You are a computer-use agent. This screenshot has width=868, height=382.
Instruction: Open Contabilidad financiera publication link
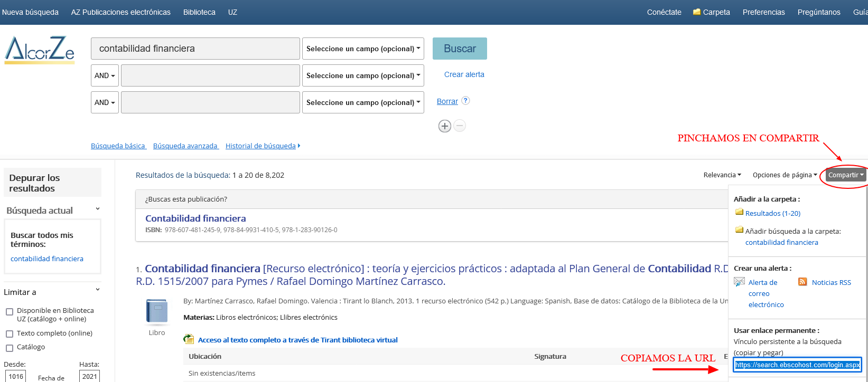click(195, 218)
